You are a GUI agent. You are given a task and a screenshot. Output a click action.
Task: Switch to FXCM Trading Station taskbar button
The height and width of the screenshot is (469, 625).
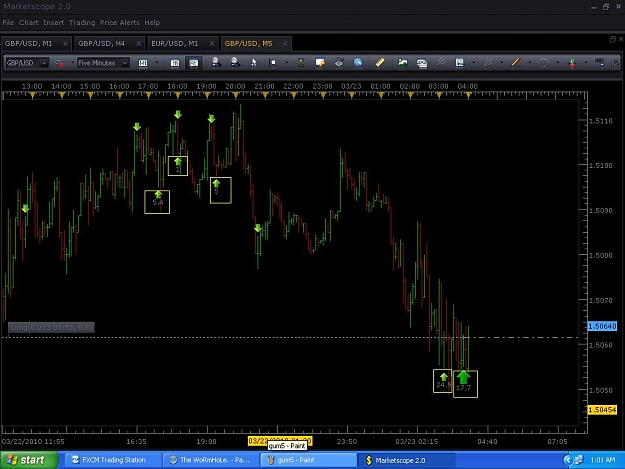[x=111, y=460]
